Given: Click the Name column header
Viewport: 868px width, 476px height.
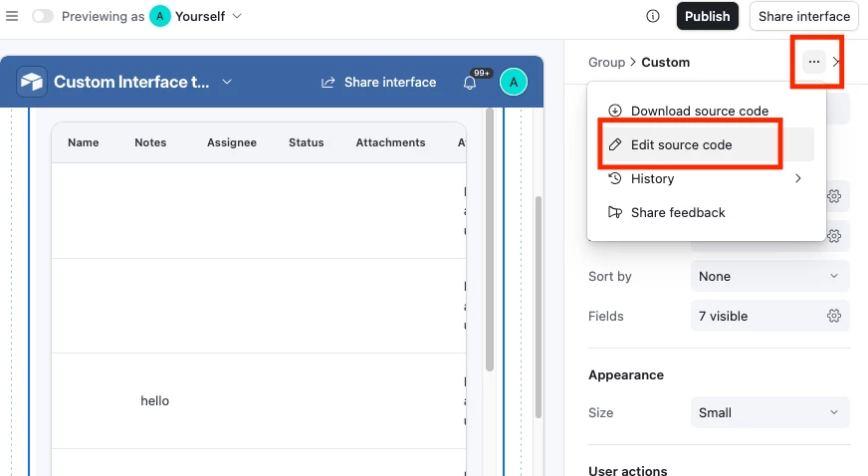Looking at the screenshot, I should click(83, 142).
